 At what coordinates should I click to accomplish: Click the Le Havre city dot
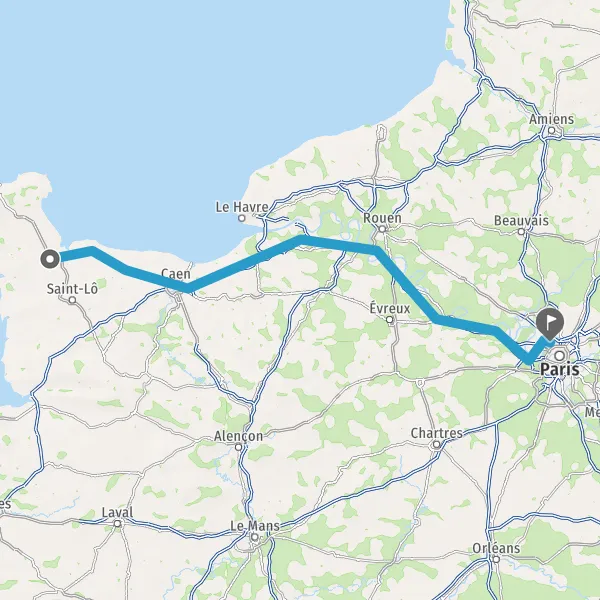(x=241, y=218)
